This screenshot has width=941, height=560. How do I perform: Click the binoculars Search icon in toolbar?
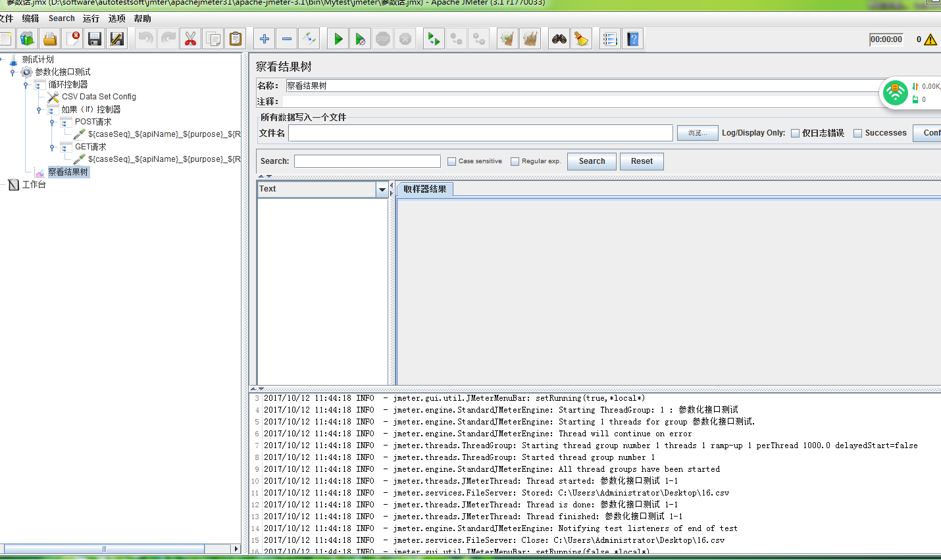tap(559, 39)
